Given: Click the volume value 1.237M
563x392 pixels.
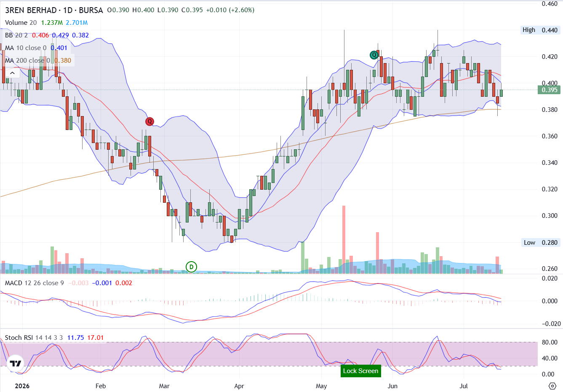Looking at the screenshot, I should [x=52, y=23].
